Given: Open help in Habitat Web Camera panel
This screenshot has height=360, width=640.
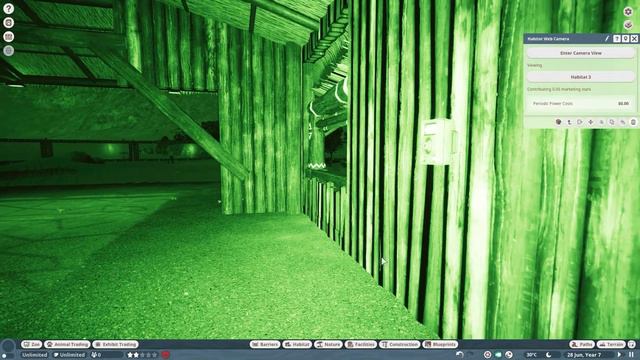Looking at the screenshot, I should point(617,38).
